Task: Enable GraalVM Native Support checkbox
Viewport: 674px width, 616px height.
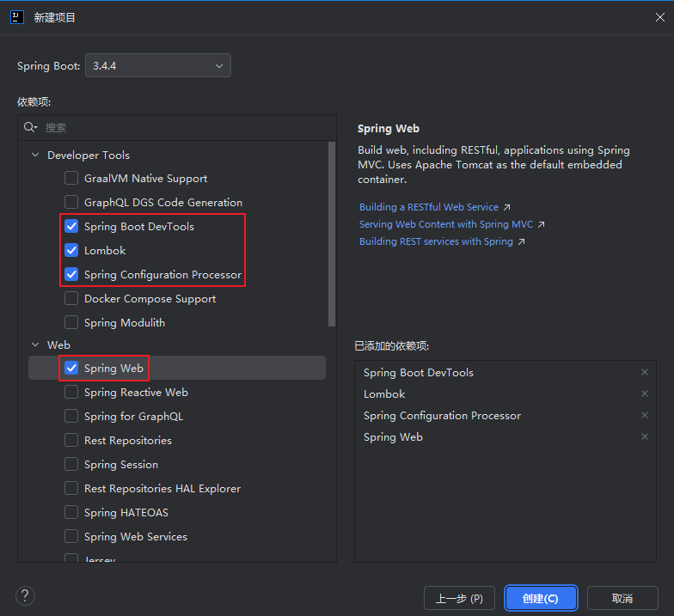Action: 71,178
